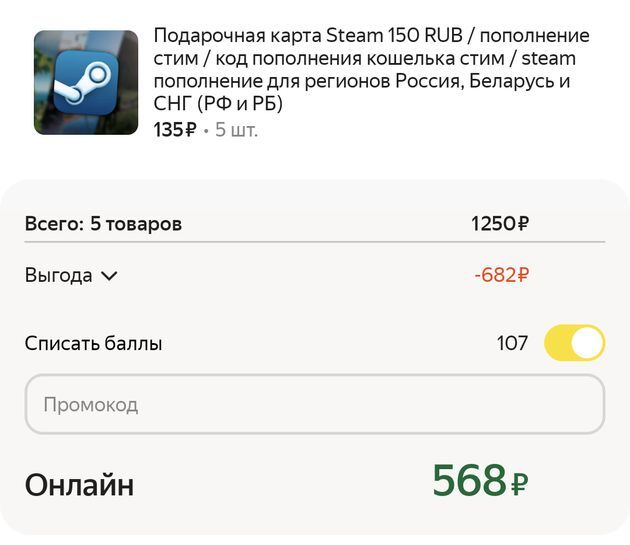Expand the 'Выгода' chevron arrow

(x=109, y=276)
